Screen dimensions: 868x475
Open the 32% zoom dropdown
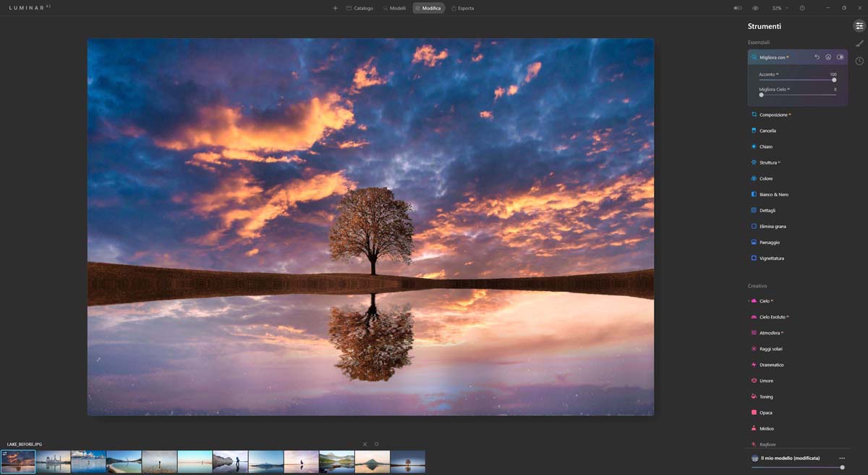779,8
